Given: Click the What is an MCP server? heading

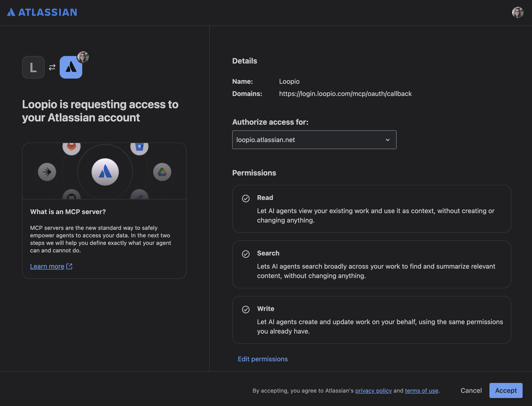Looking at the screenshot, I should [x=68, y=212].
